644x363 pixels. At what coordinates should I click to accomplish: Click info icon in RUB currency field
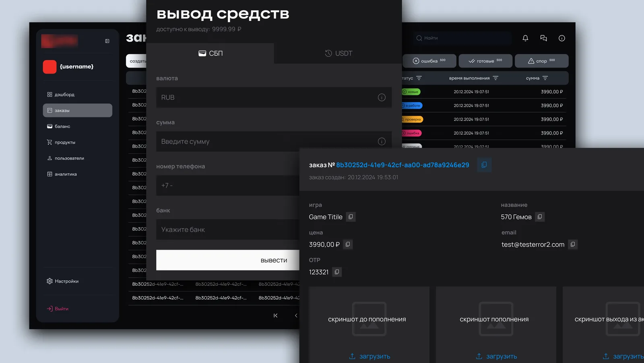[382, 97]
